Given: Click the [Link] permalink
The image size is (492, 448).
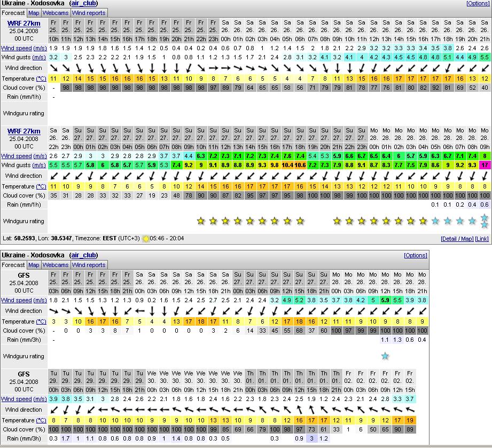Looking at the screenshot, I should [x=481, y=238].
